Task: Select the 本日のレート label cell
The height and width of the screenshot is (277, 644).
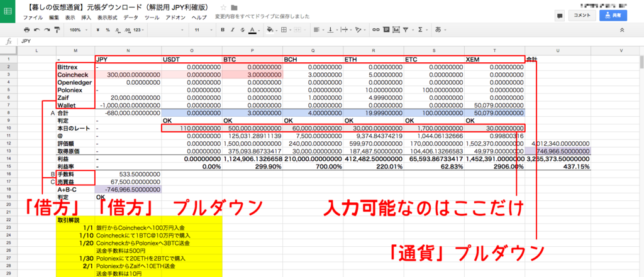Action: [x=75, y=128]
